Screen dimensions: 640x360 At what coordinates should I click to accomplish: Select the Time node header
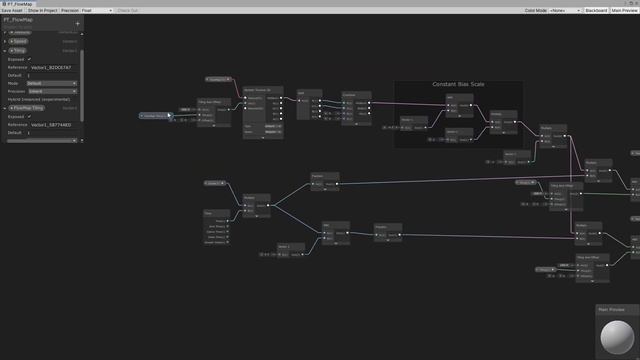click(x=217, y=213)
